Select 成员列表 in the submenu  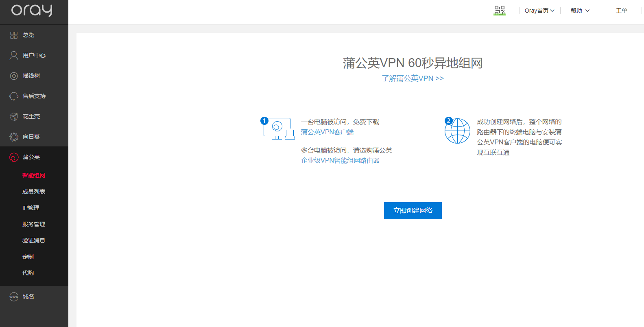pos(34,192)
